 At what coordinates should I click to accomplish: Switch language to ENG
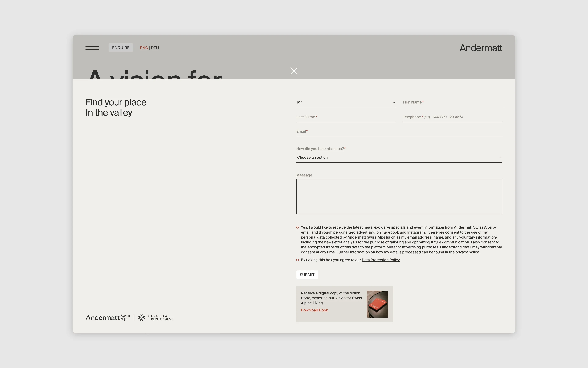coord(144,48)
